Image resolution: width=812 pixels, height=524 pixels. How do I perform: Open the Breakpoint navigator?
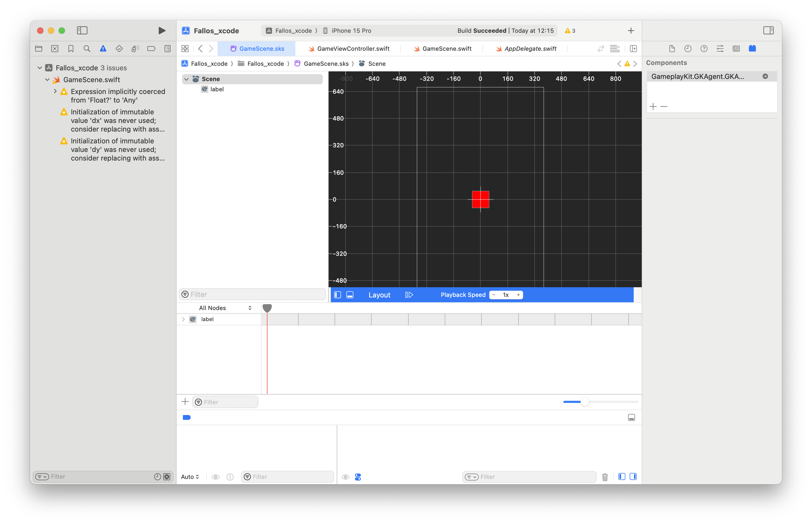pos(151,49)
